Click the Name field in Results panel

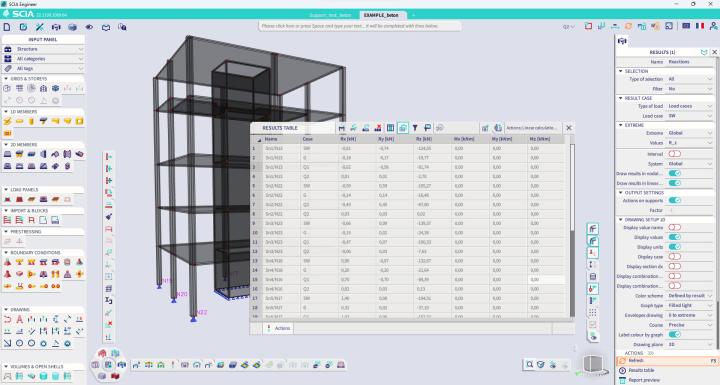[x=690, y=62]
